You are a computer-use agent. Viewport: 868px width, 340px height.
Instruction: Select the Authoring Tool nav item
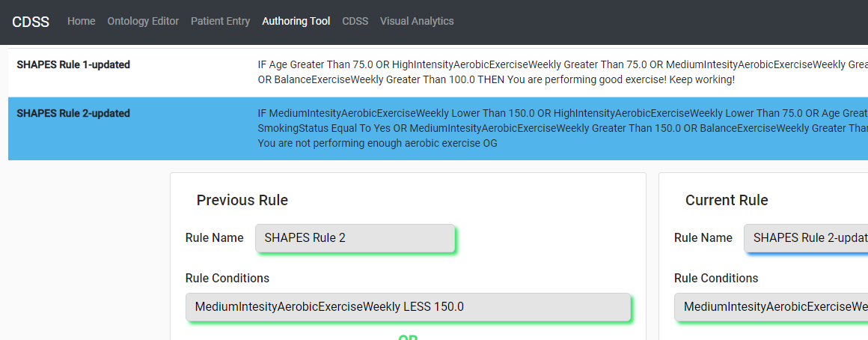coord(296,21)
